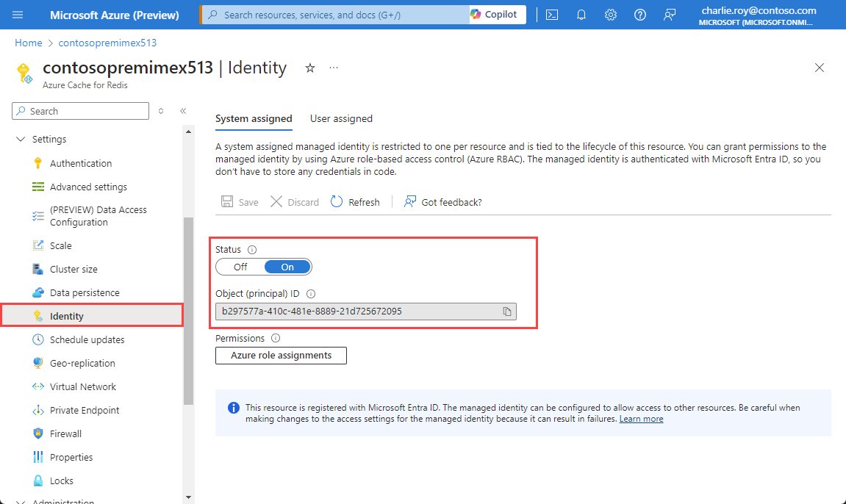Open Authentication key icon
The image size is (846, 504).
(x=37, y=163)
